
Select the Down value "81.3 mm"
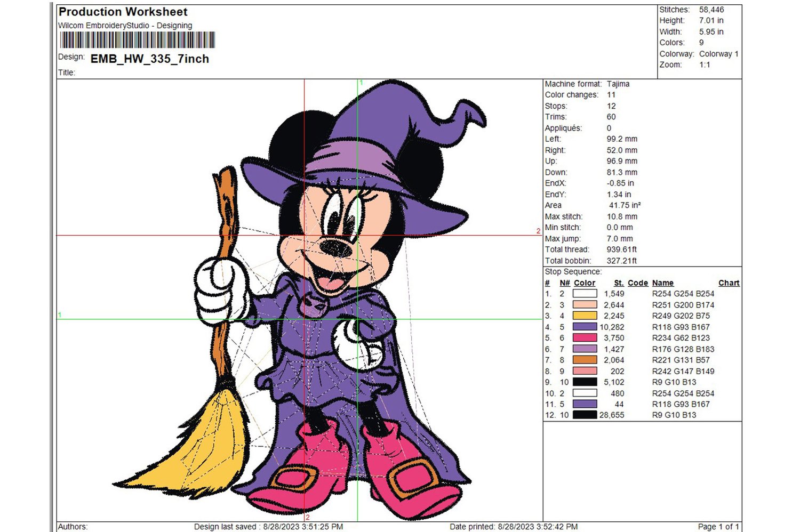(622, 172)
